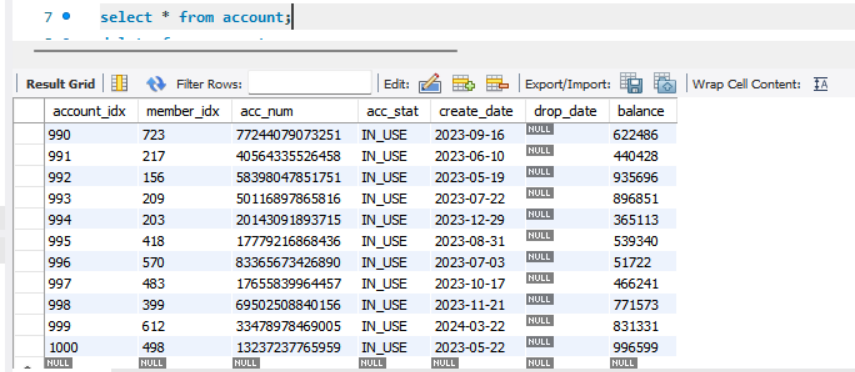The height and width of the screenshot is (372, 855).
Task: Click create_date cell 2024-03-22
Action: 478,326
